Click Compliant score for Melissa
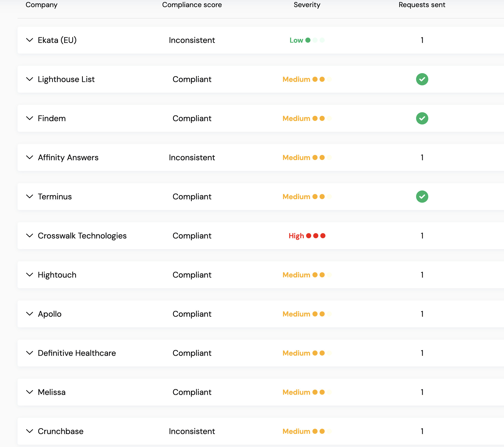The height and width of the screenshot is (447, 504). point(192,392)
